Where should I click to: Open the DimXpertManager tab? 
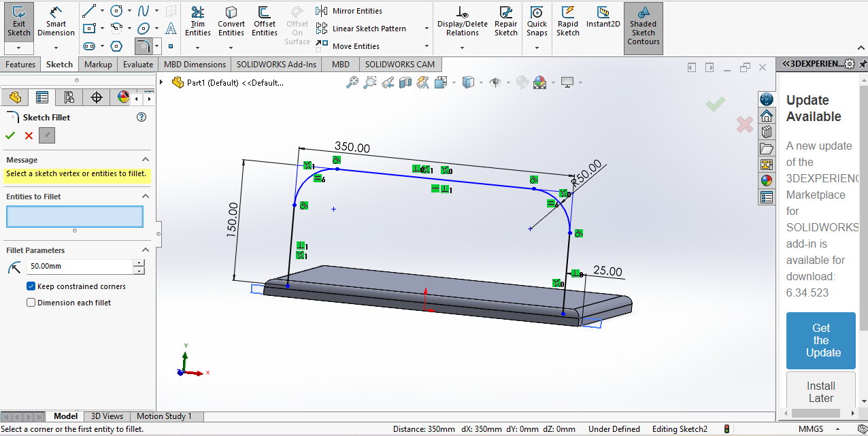[x=97, y=97]
